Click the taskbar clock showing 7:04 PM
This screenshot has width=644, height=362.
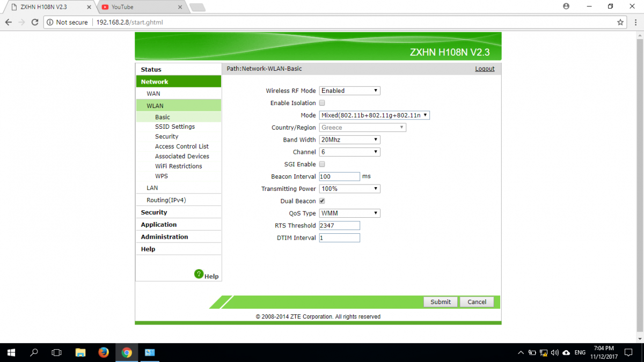(605, 352)
